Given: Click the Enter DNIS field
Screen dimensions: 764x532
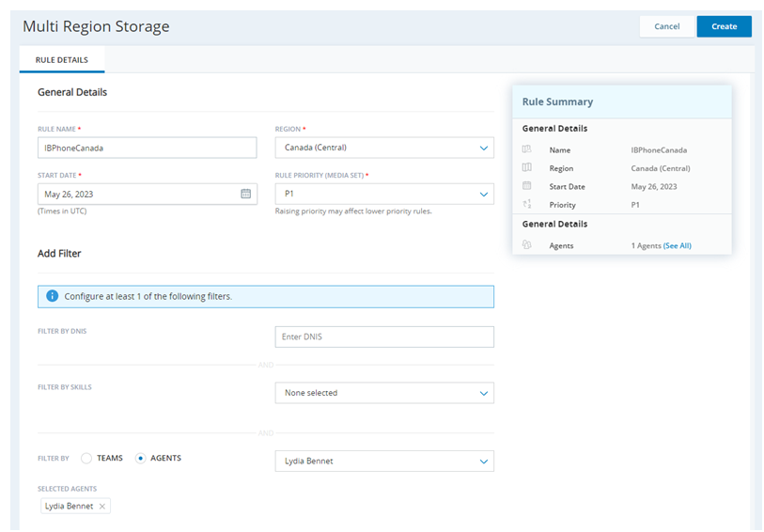Looking at the screenshot, I should 384,337.
